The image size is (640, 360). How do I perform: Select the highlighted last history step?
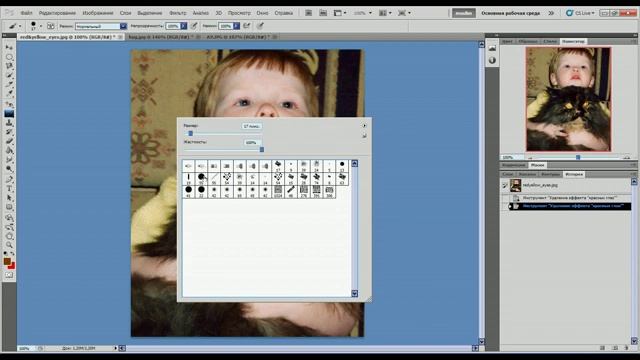tap(570, 206)
